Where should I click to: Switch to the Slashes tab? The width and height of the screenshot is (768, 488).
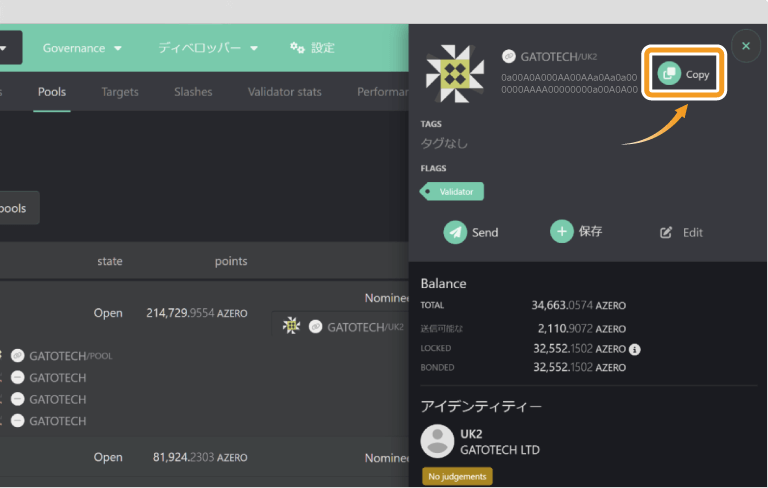[x=193, y=92]
